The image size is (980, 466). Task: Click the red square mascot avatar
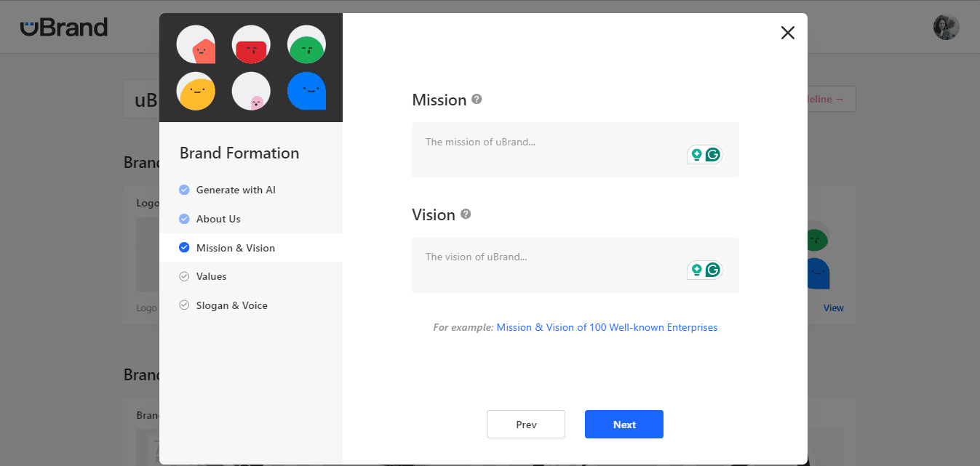click(x=251, y=44)
